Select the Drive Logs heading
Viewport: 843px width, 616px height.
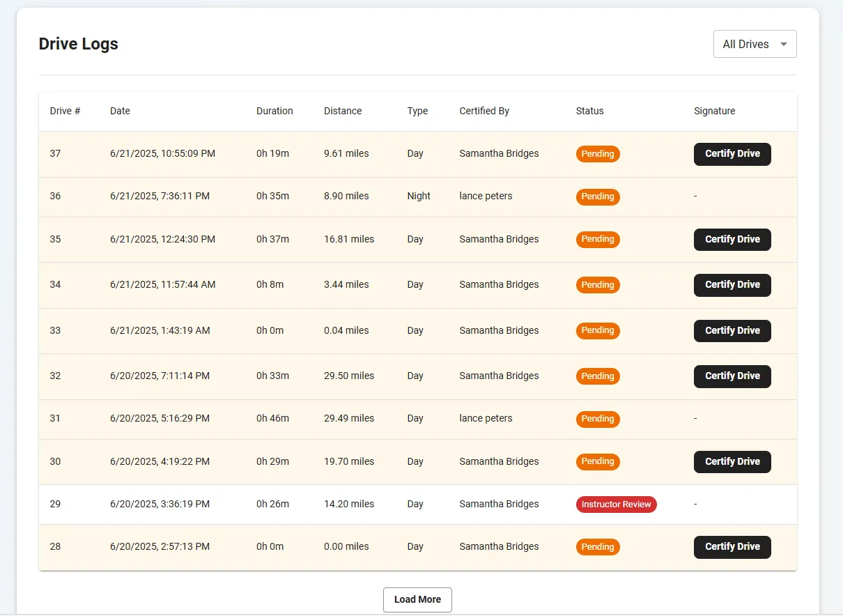78,43
